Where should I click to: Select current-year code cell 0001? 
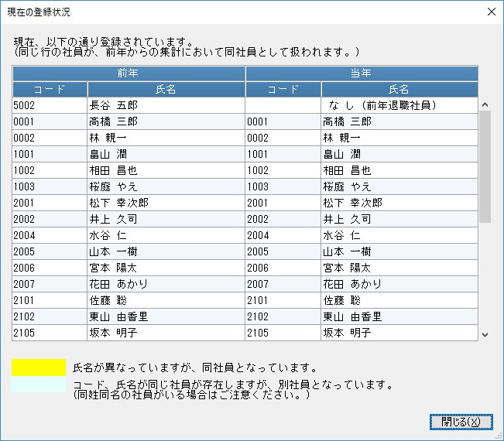[283, 121]
